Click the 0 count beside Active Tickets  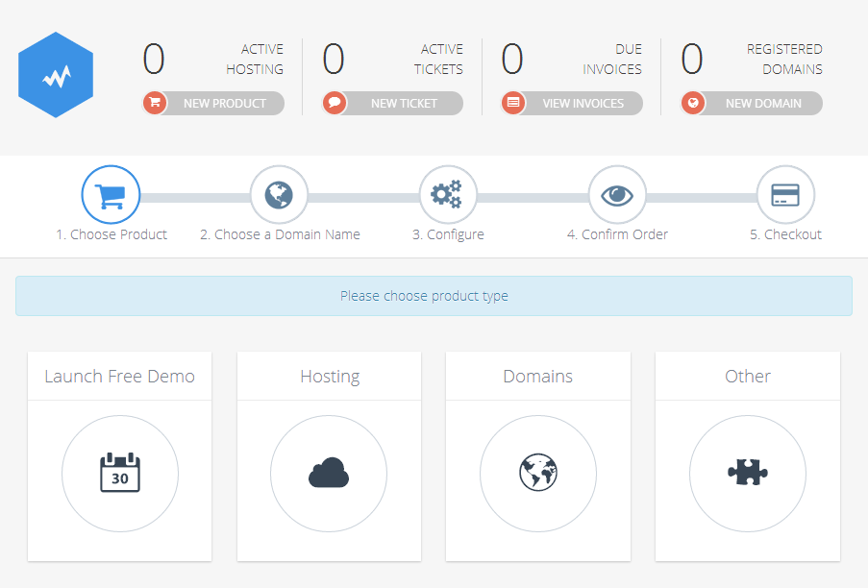click(x=334, y=59)
